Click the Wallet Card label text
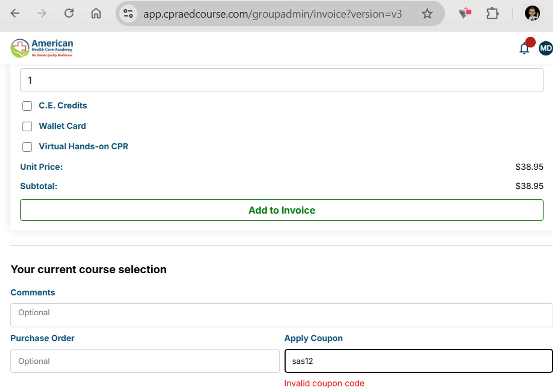553x392 pixels. 62,126
